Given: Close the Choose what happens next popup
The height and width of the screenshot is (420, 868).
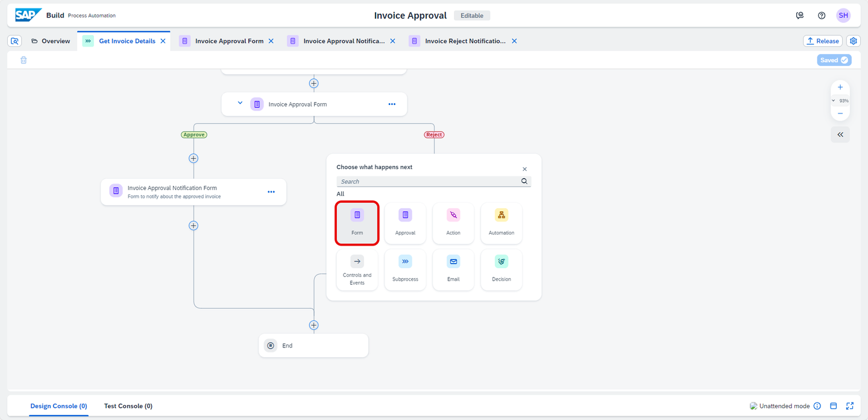Looking at the screenshot, I should (524, 170).
